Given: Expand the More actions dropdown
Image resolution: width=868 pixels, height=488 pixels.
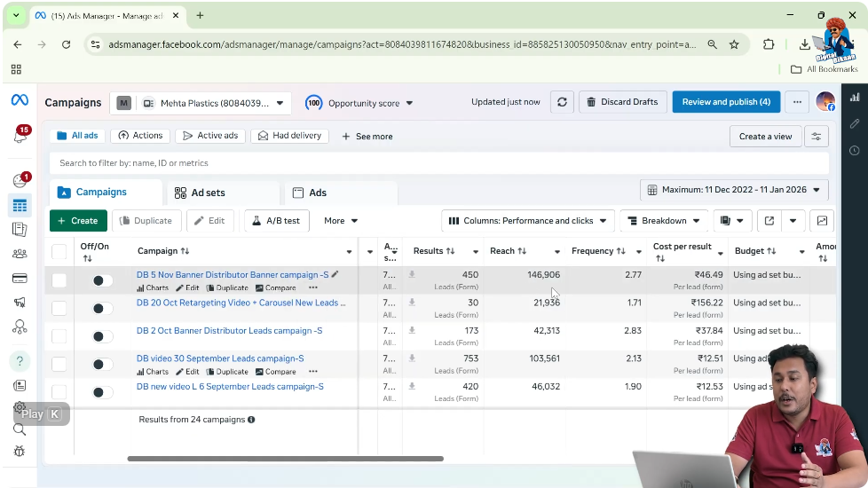Looking at the screenshot, I should (x=341, y=221).
